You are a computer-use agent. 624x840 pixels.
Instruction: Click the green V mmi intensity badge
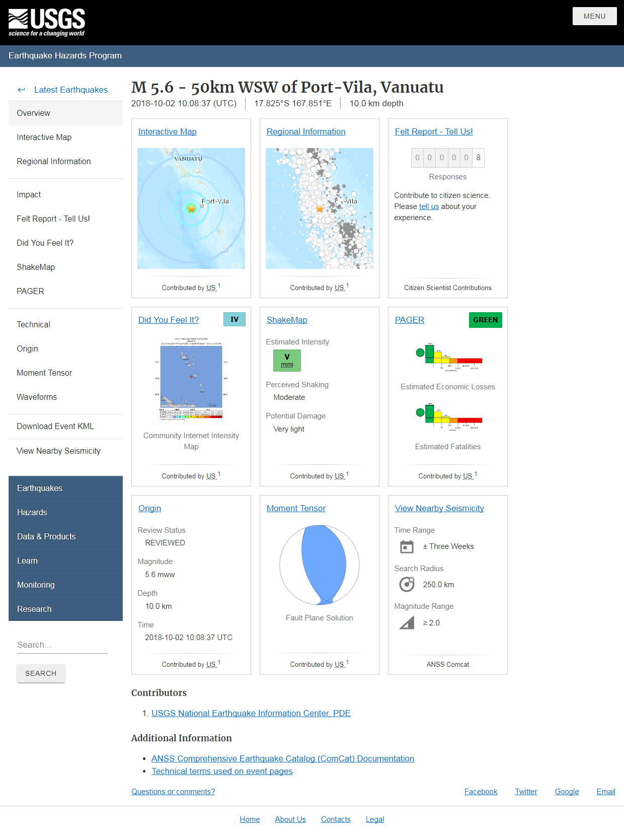287,361
